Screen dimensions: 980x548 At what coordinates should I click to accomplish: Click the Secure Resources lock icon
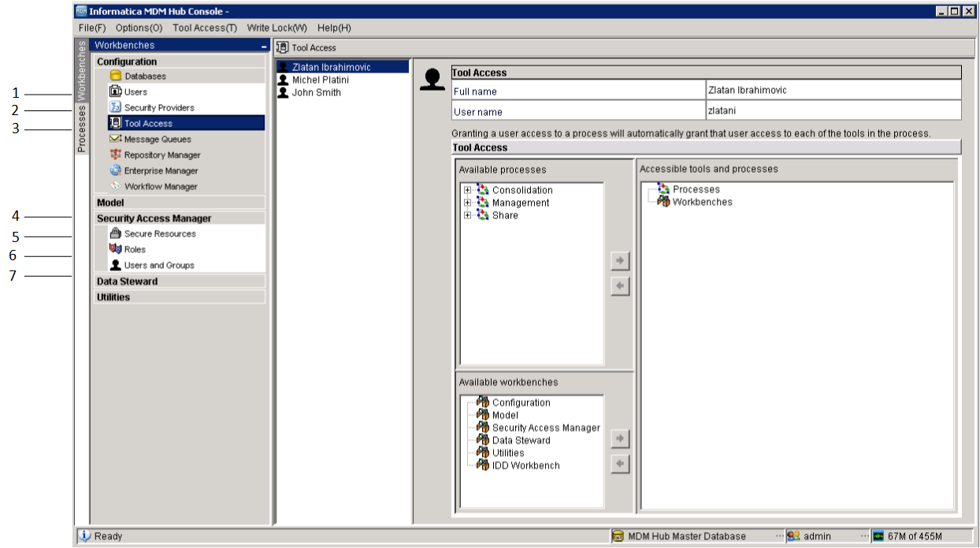(115, 233)
